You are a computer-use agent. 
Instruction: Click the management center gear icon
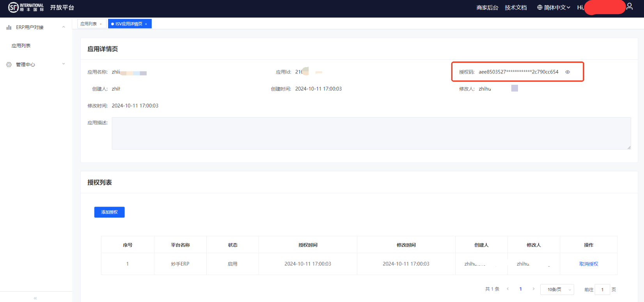9,64
